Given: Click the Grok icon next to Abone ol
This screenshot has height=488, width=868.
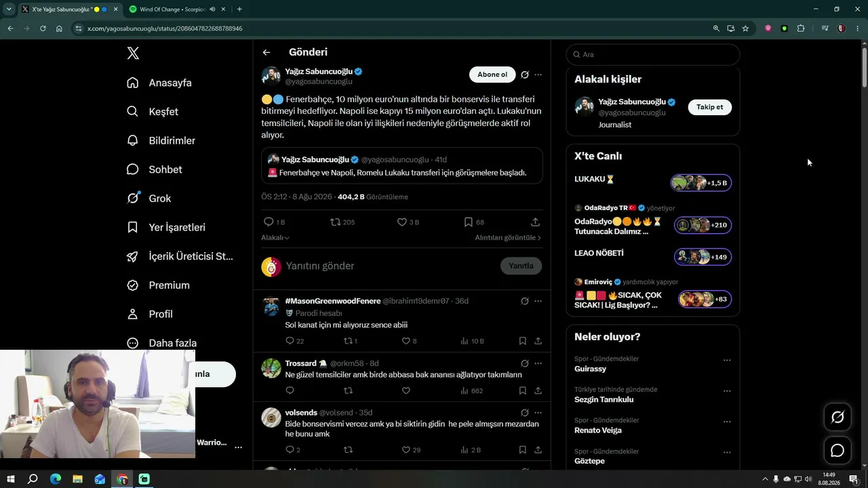Looking at the screenshot, I should [x=525, y=75].
